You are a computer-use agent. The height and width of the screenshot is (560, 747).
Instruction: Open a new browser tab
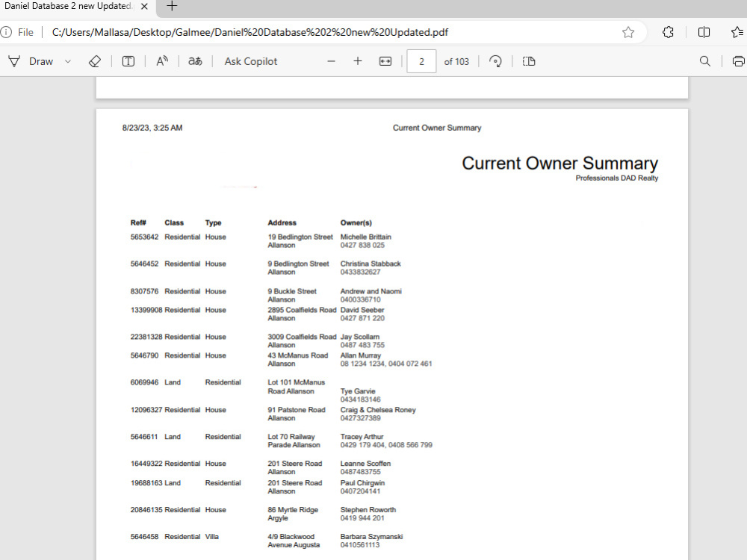click(x=172, y=6)
